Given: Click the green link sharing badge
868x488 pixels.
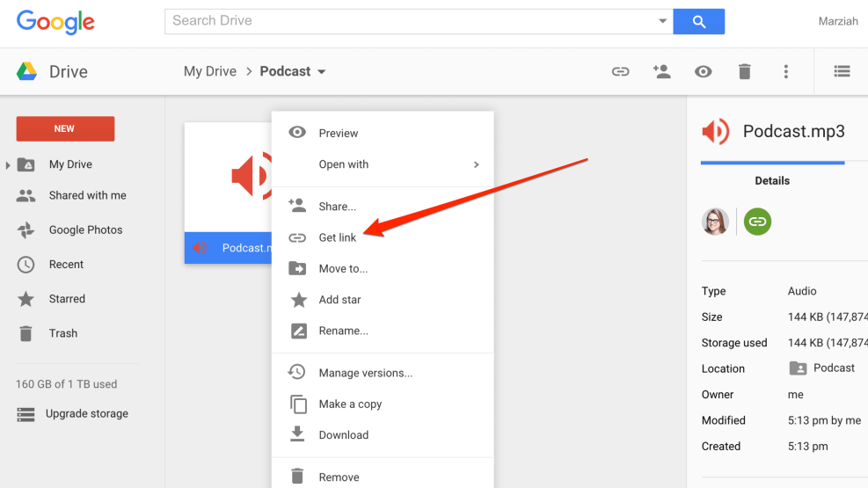Looking at the screenshot, I should click(x=757, y=222).
